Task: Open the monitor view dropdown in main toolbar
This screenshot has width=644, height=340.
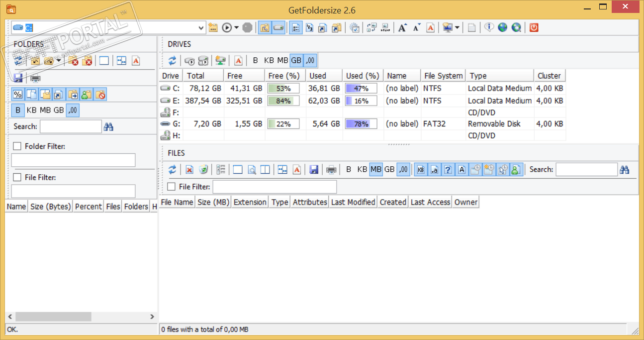Action: click(x=457, y=28)
